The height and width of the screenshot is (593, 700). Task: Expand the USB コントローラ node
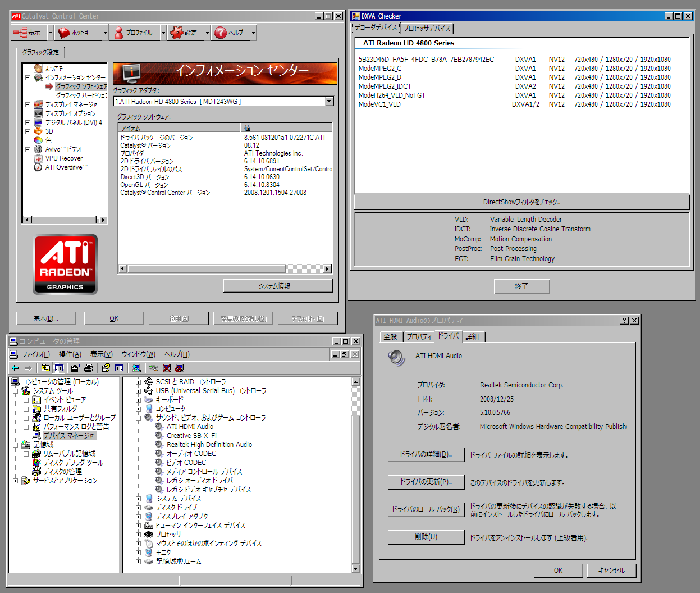[138, 391]
